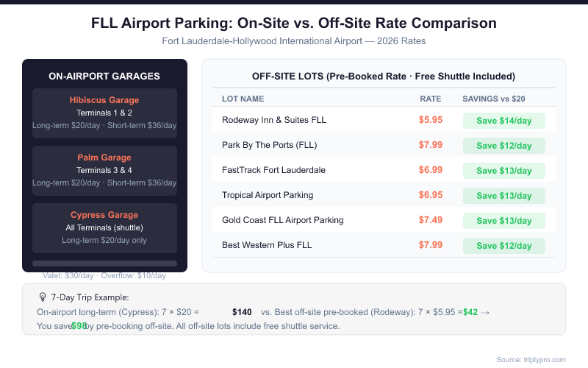Click the $7.49 rate for Gold Coast
The height and width of the screenshot is (368, 588).
point(430,220)
